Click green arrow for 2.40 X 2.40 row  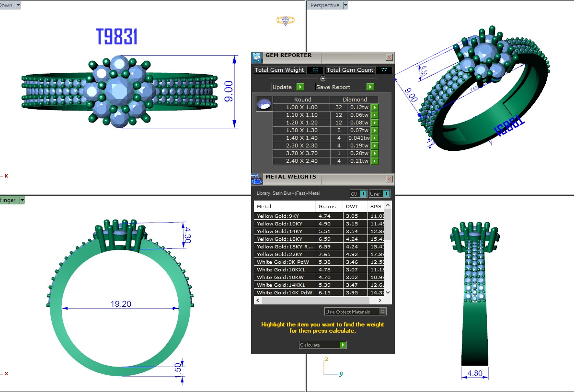pyautogui.click(x=375, y=161)
